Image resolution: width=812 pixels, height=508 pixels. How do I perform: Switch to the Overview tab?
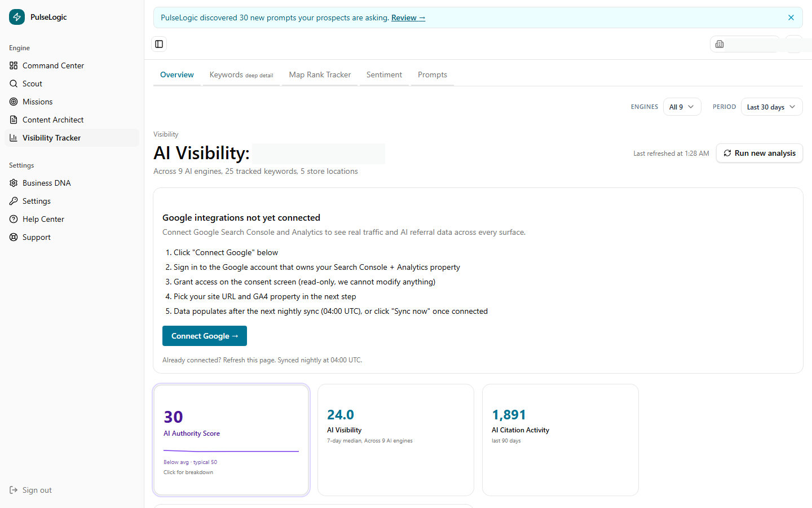(x=177, y=75)
